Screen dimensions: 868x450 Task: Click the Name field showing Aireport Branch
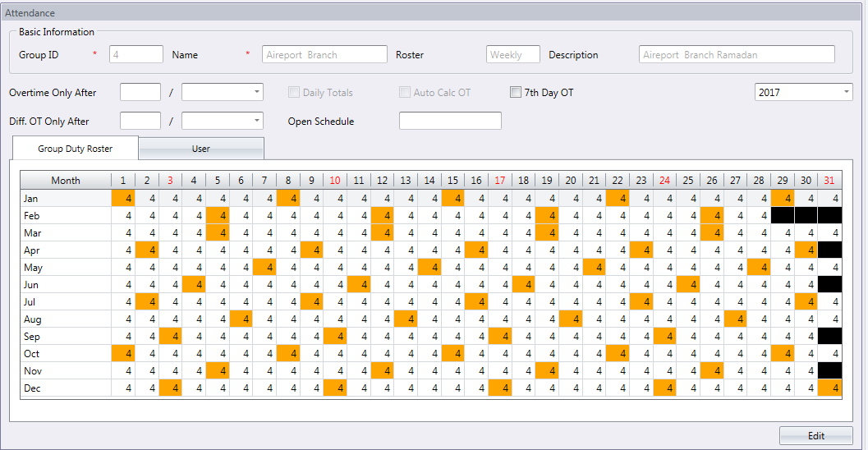pos(324,55)
